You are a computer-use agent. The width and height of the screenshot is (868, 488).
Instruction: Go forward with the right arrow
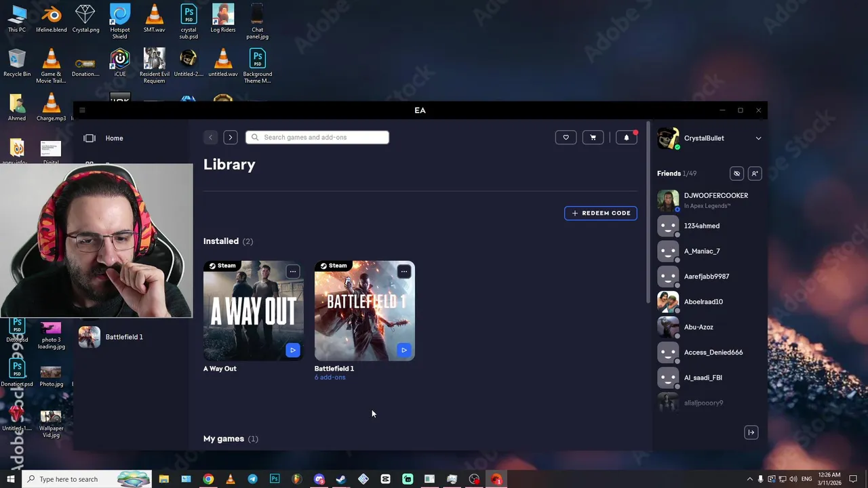(x=231, y=138)
